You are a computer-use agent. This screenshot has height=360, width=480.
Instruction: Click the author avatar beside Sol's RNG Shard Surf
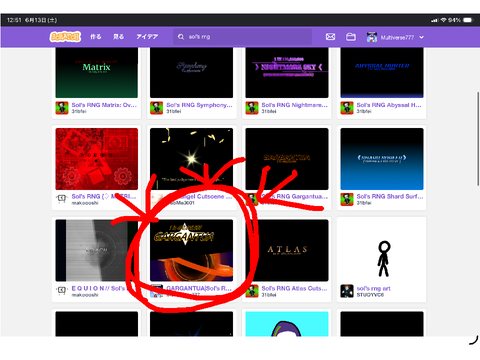point(347,199)
